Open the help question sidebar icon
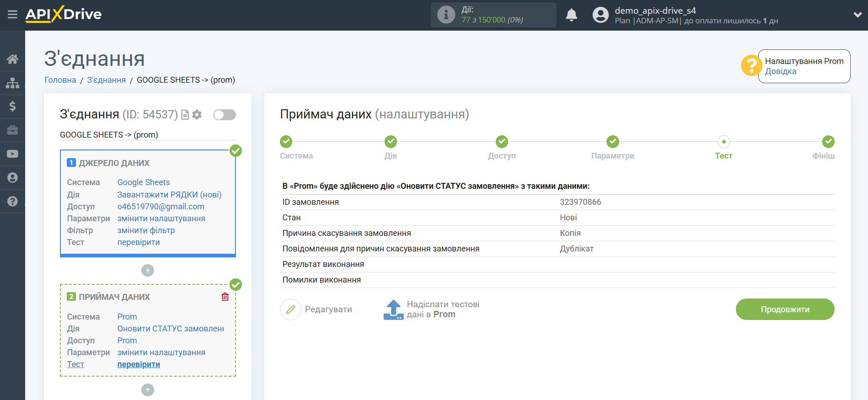The image size is (868, 400). pos(12,202)
